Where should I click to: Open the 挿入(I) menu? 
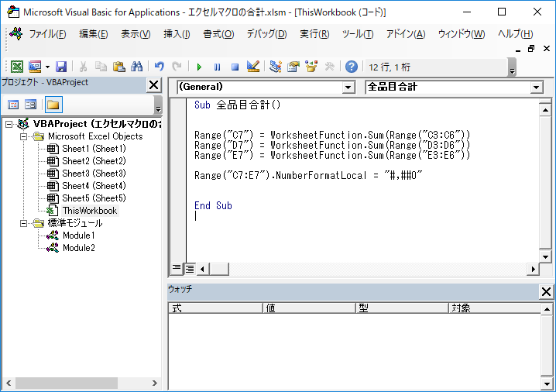(177, 34)
